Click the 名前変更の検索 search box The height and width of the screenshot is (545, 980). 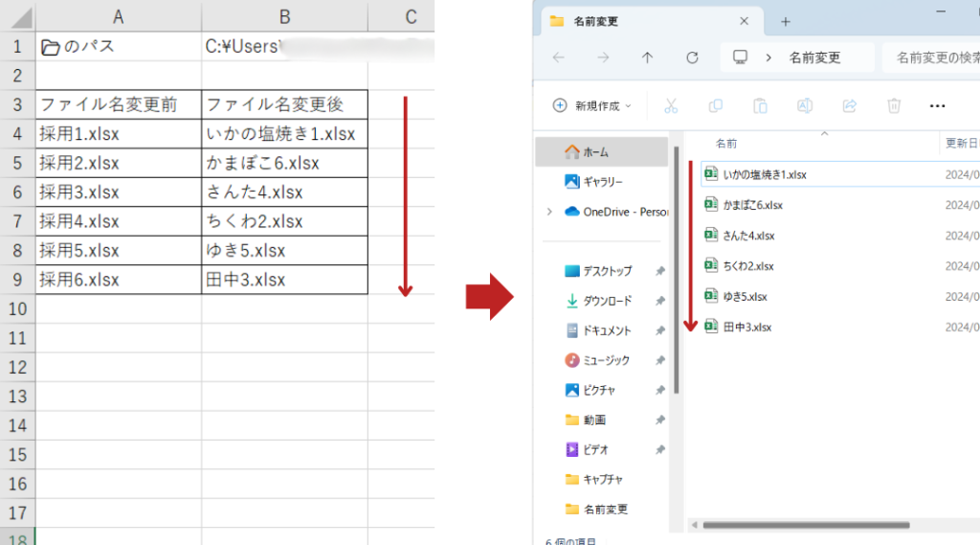coord(933,57)
